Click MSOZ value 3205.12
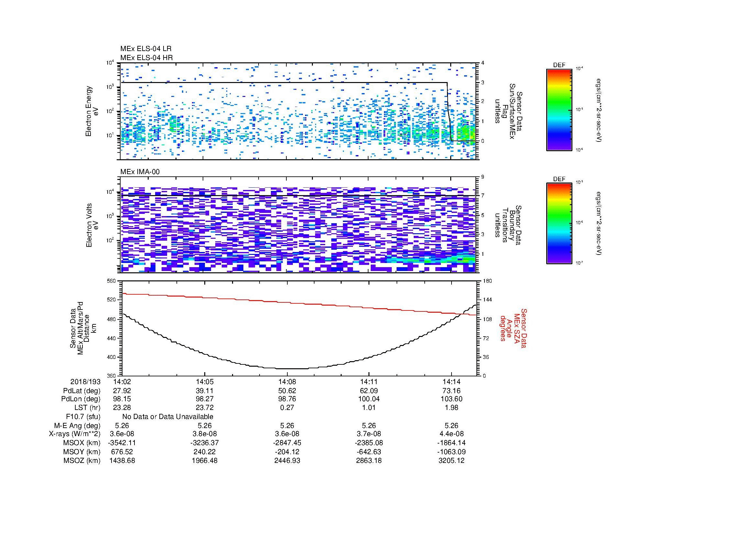This screenshot has height=534, width=756. [452, 461]
